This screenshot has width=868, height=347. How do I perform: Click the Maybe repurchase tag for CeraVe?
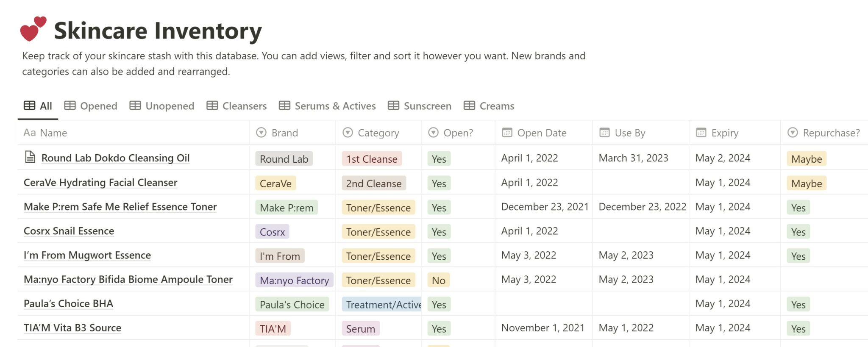point(806,183)
